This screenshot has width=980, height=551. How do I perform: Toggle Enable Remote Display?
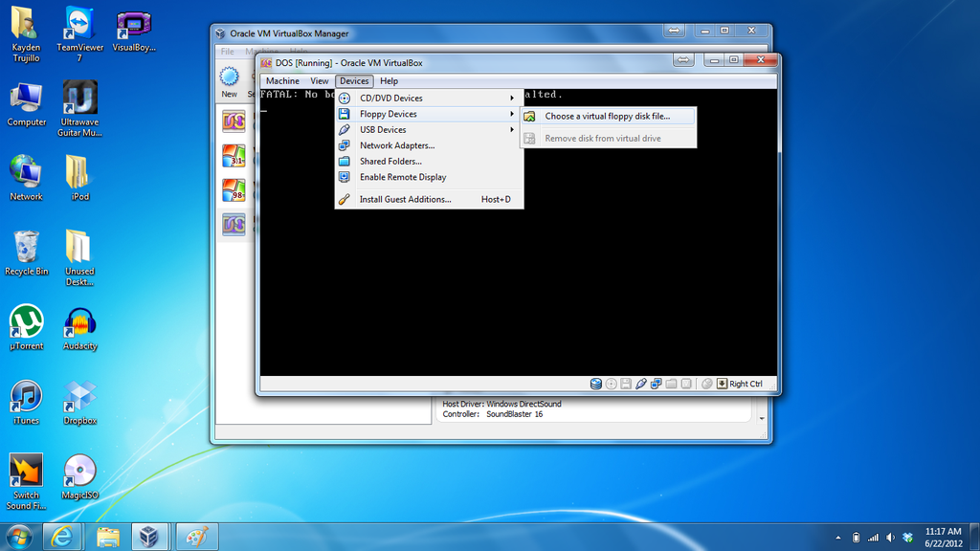(429, 177)
